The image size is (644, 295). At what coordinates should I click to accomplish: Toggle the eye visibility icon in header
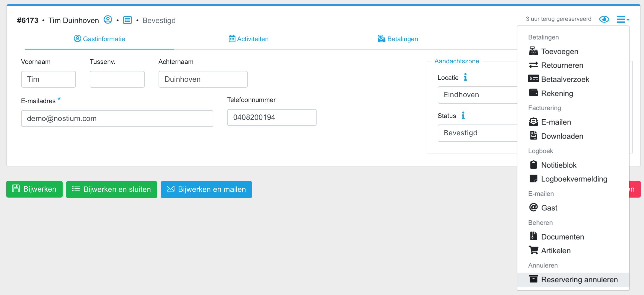tap(604, 19)
